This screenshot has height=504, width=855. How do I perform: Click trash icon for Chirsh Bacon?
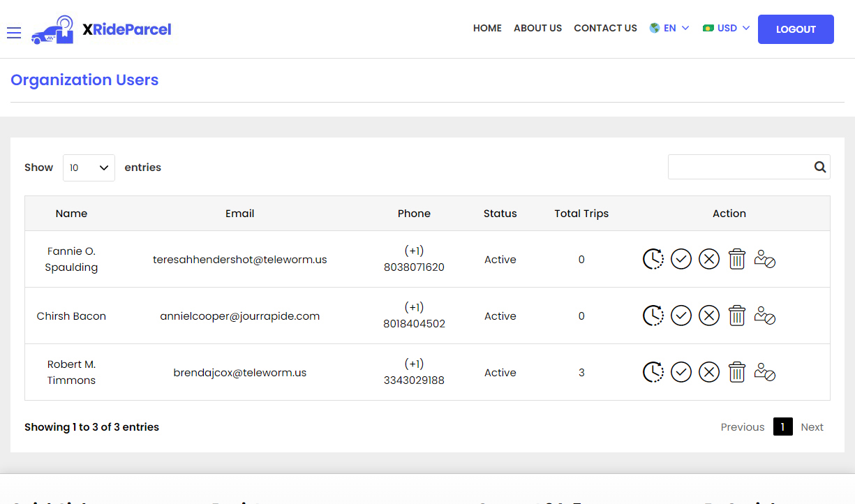[736, 316]
